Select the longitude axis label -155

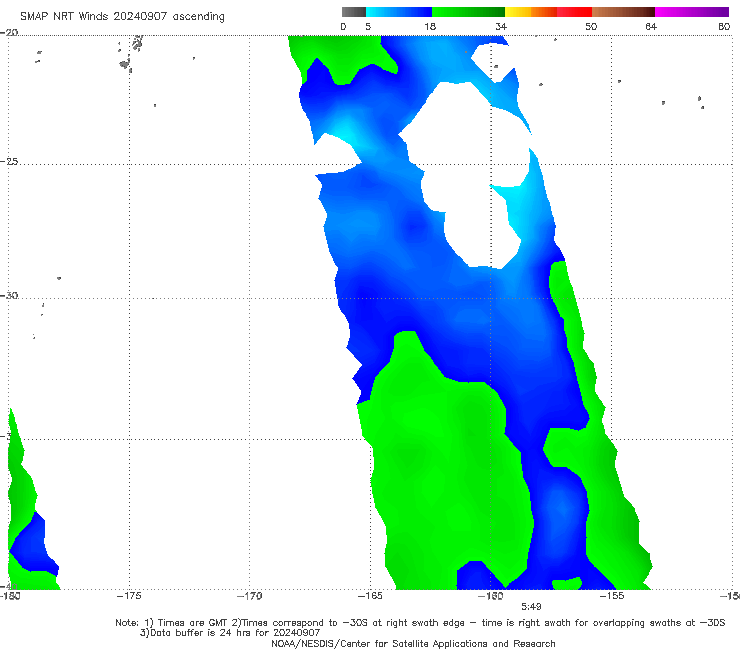[x=612, y=596]
